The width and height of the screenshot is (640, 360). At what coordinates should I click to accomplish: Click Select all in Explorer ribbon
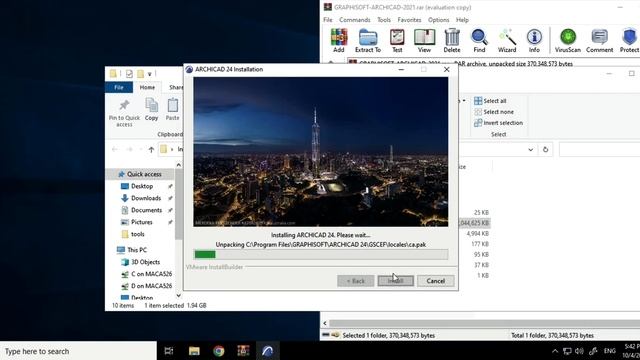490,101
